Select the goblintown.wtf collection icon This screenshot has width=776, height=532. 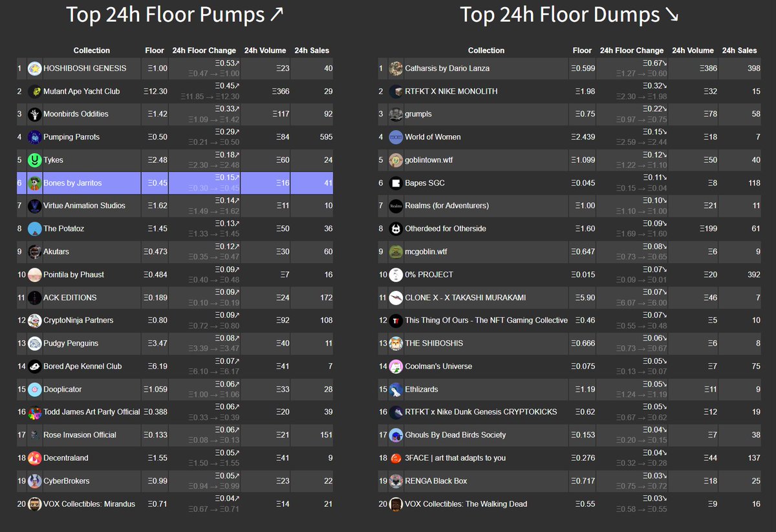point(394,160)
